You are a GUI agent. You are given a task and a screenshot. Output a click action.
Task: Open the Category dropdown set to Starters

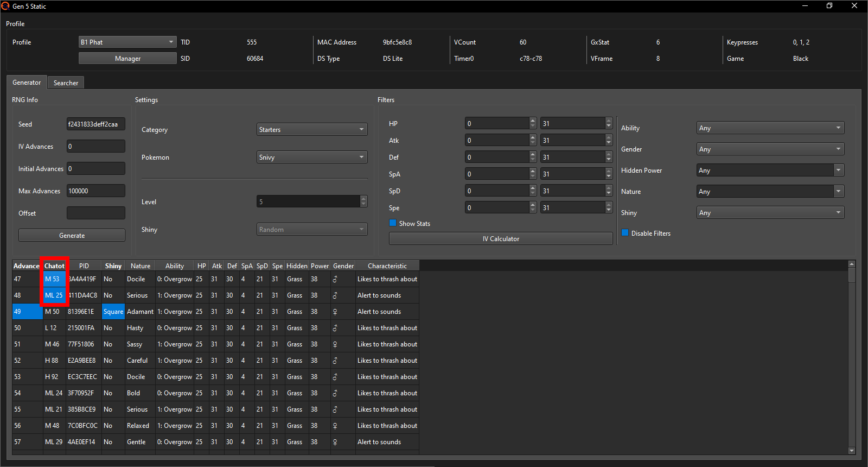311,130
